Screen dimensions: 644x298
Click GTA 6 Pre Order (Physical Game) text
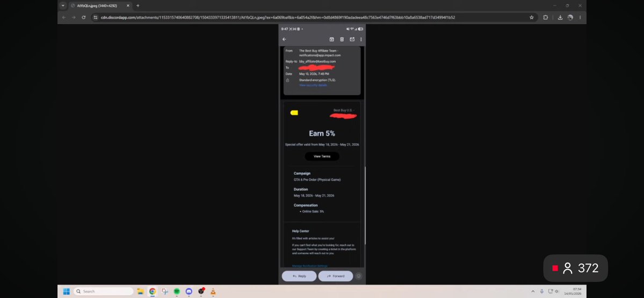coord(317,180)
